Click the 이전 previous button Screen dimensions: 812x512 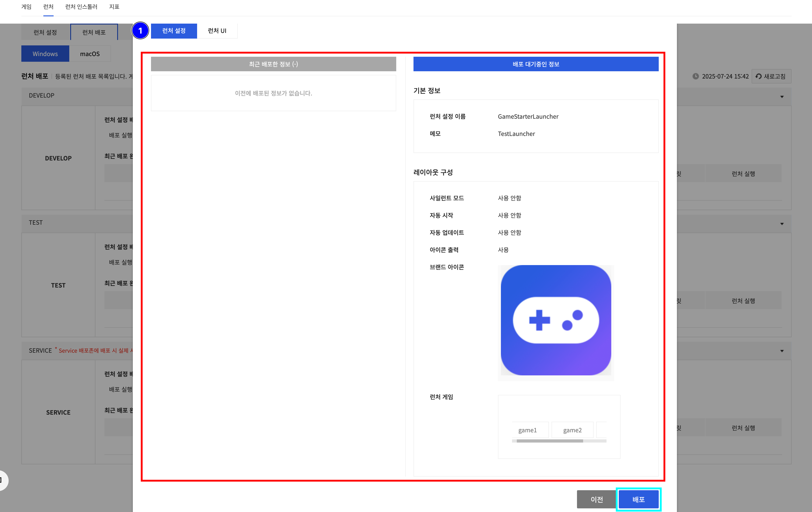click(596, 499)
